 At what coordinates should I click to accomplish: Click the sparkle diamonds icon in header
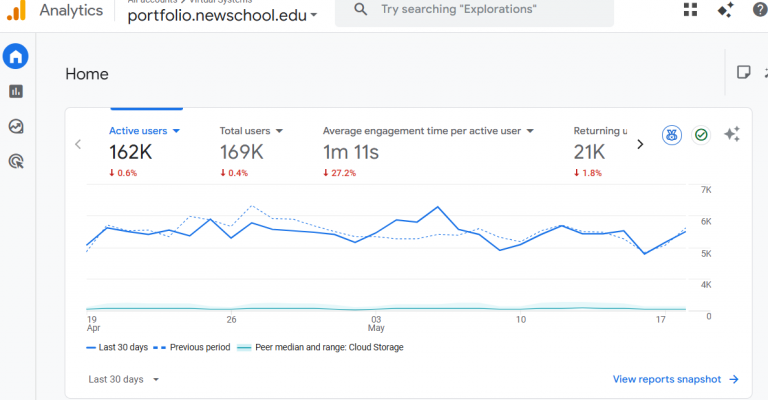(725, 10)
